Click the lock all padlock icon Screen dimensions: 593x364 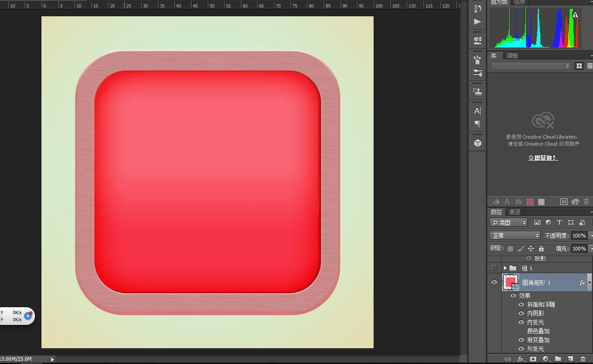click(541, 249)
